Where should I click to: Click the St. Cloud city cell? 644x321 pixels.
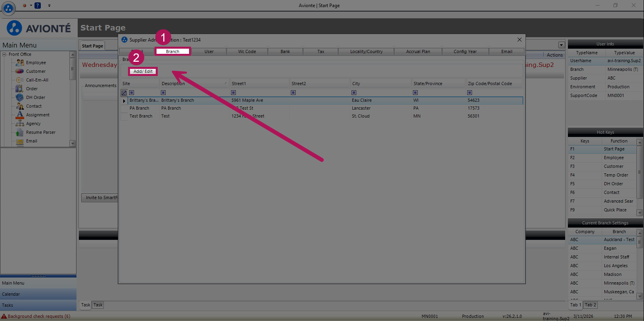(x=361, y=116)
